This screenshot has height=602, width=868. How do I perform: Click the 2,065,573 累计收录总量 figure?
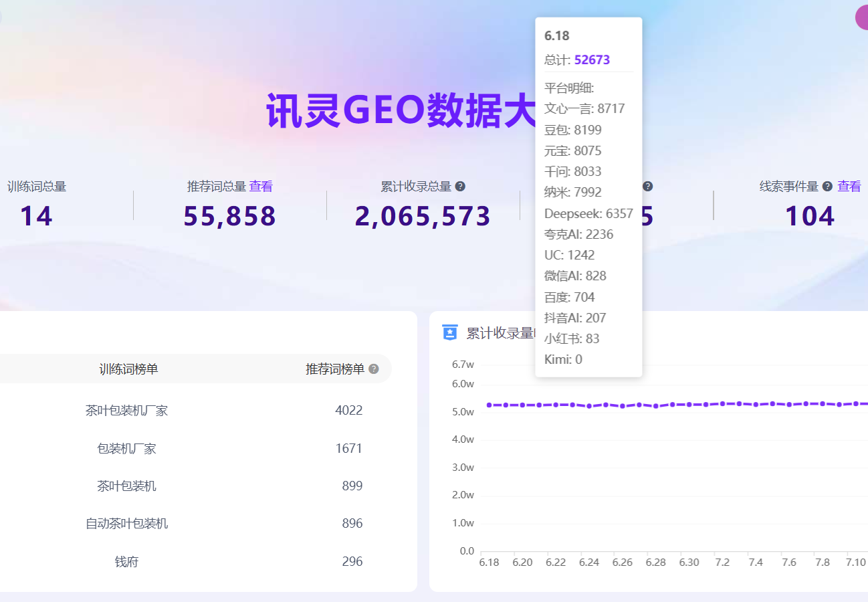pos(423,216)
